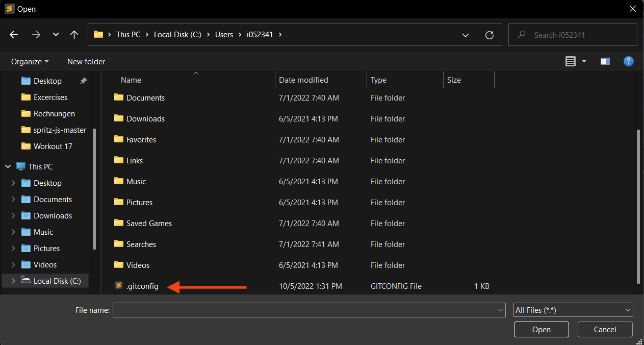This screenshot has height=345, width=644.
Task: Toggle the preview pane icon
Action: coord(605,61)
